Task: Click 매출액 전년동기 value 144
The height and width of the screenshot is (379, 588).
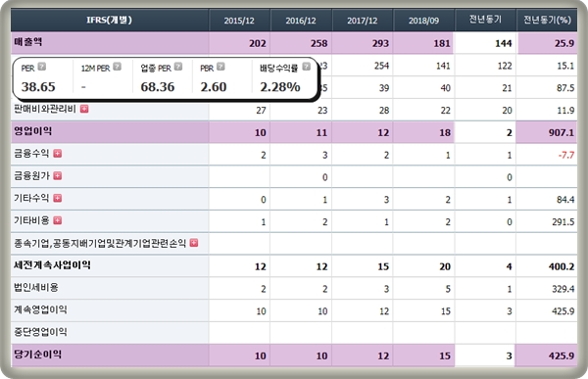Action: [x=504, y=43]
